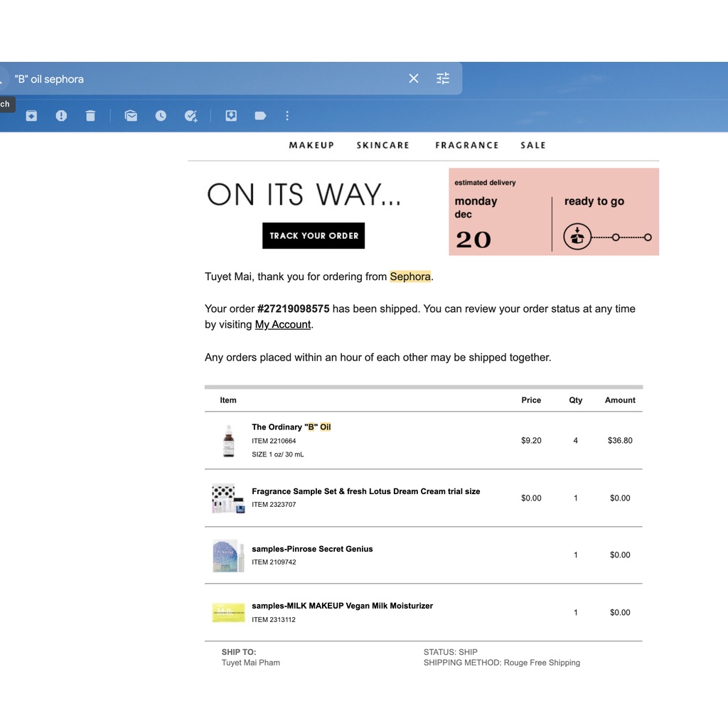This screenshot has height=728, width=728.
Task: Snooze this email
Action: 161,116
